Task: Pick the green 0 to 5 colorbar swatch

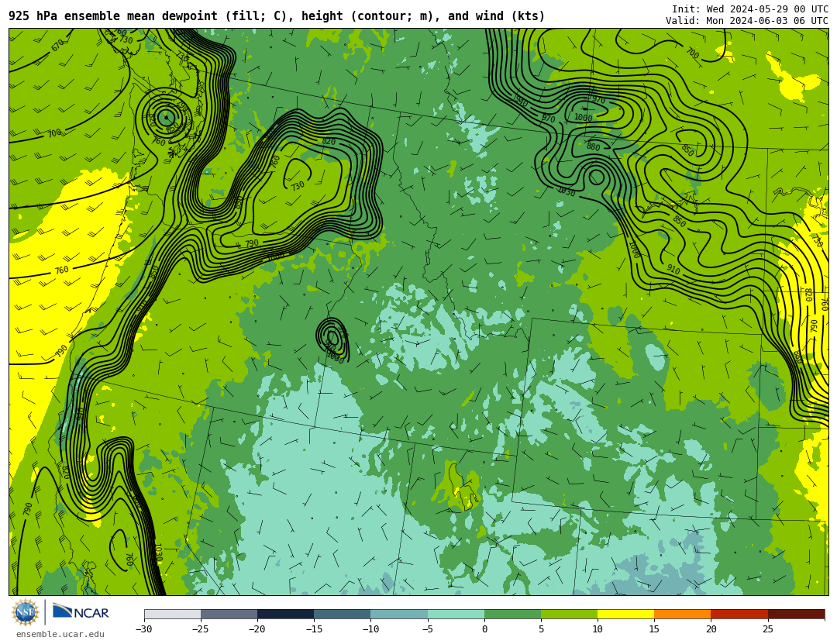Action: click(x=512, y=614)
